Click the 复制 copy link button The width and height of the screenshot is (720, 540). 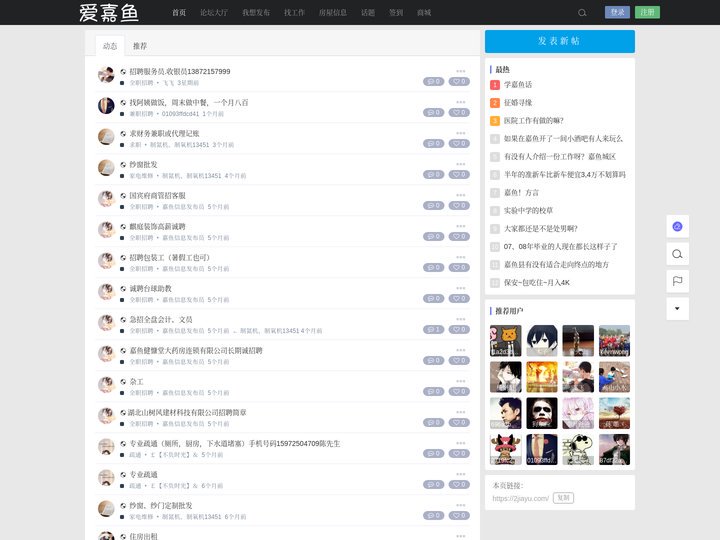563,498
